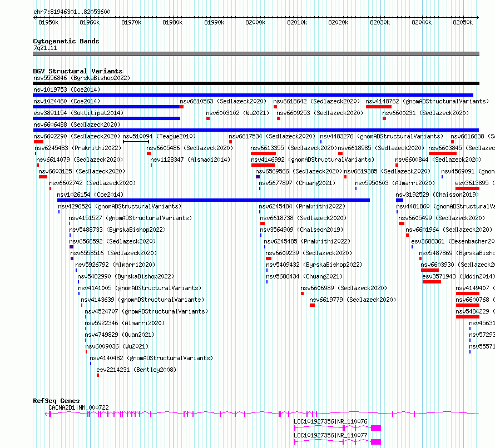495x448 pixels.
Task: Open nsv6558516 (Sedlazeck2020) variant
Action: point(113,253)
